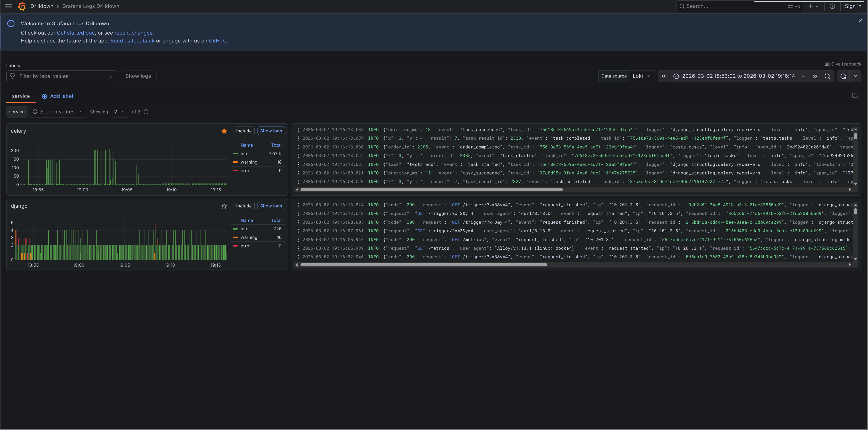Select the service tab
Viewport: 868px width, 430px height.
pos(21,96)
